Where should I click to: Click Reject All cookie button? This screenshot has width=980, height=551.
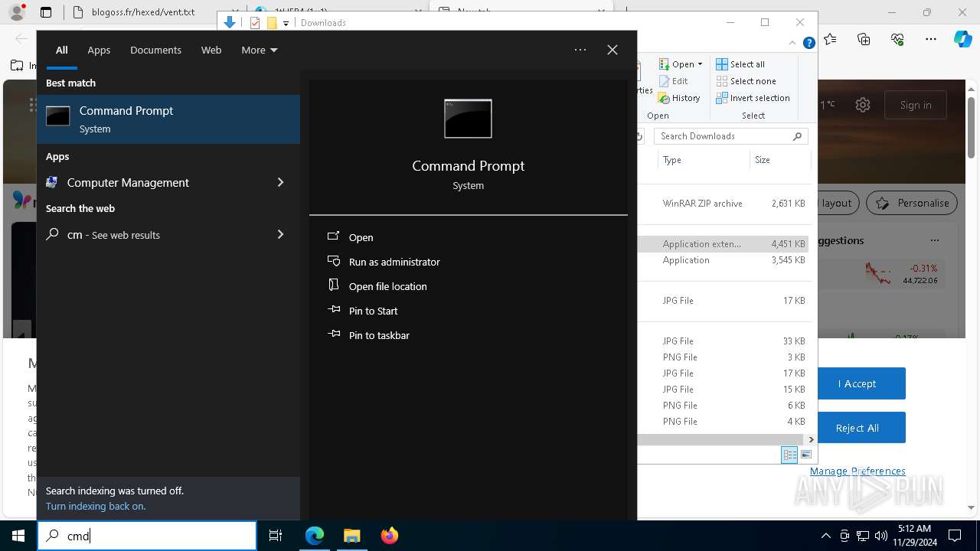857,428
